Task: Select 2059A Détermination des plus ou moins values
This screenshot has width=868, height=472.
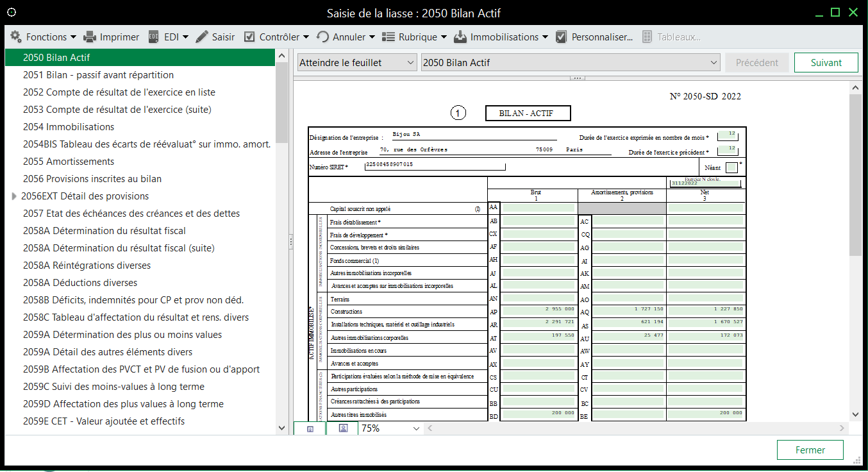Action: pos(140,335)
